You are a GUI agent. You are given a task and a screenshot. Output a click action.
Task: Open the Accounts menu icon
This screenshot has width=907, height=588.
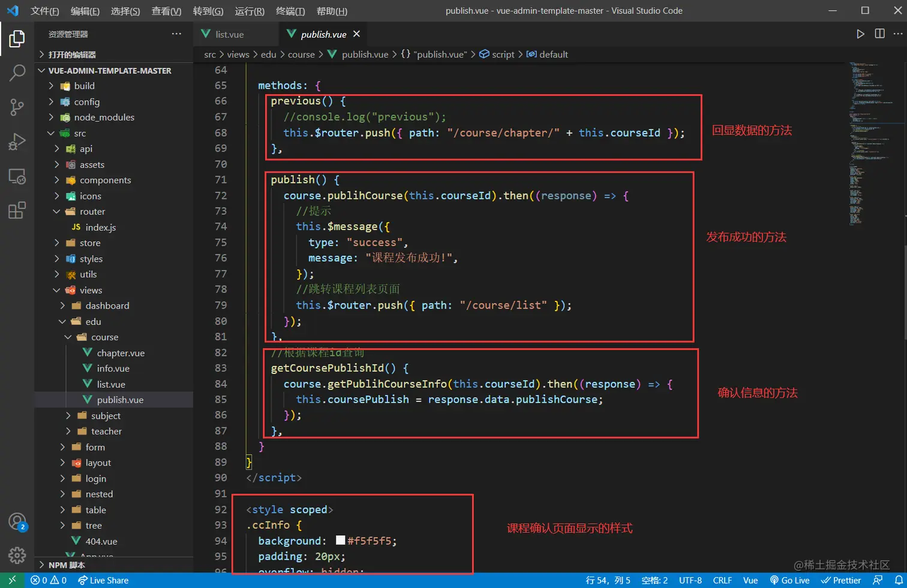[17, 522]
